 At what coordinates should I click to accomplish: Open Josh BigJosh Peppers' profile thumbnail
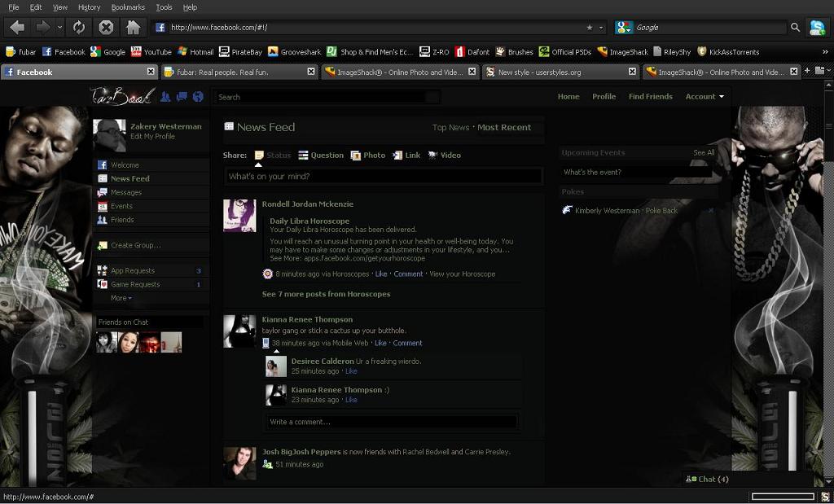(239, 463)
